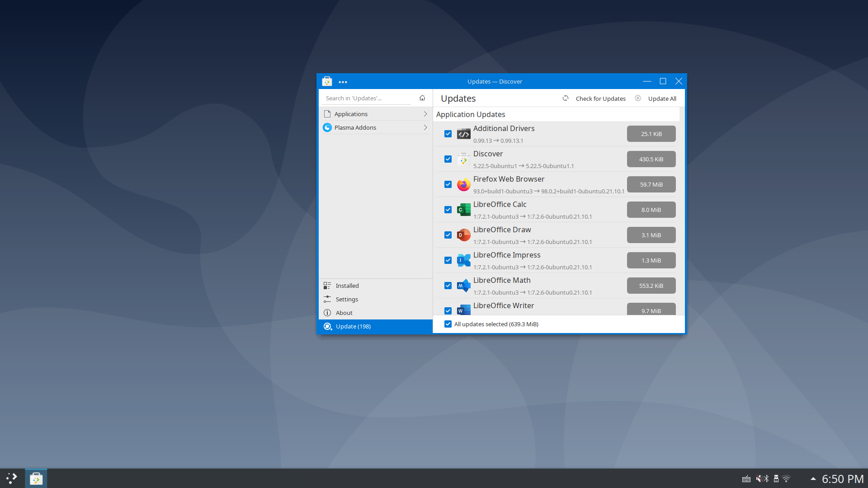
Task: Click the LibreOffice Calc icon
Action: point(463,210)
